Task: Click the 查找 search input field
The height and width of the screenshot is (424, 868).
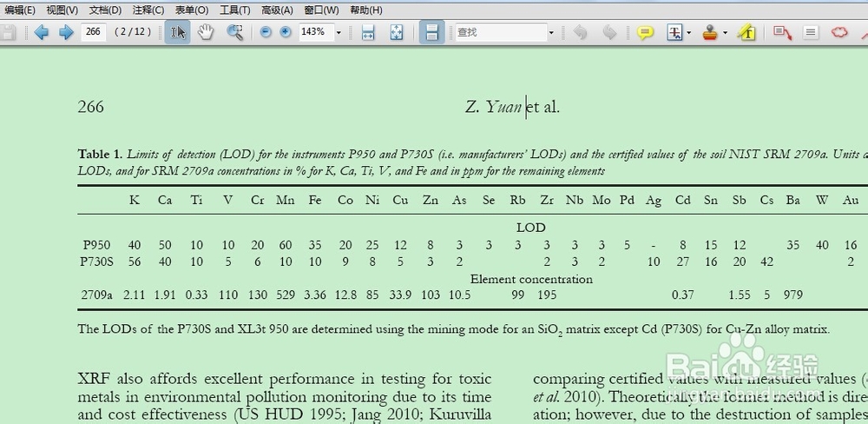Action: [x=501, y=32]
